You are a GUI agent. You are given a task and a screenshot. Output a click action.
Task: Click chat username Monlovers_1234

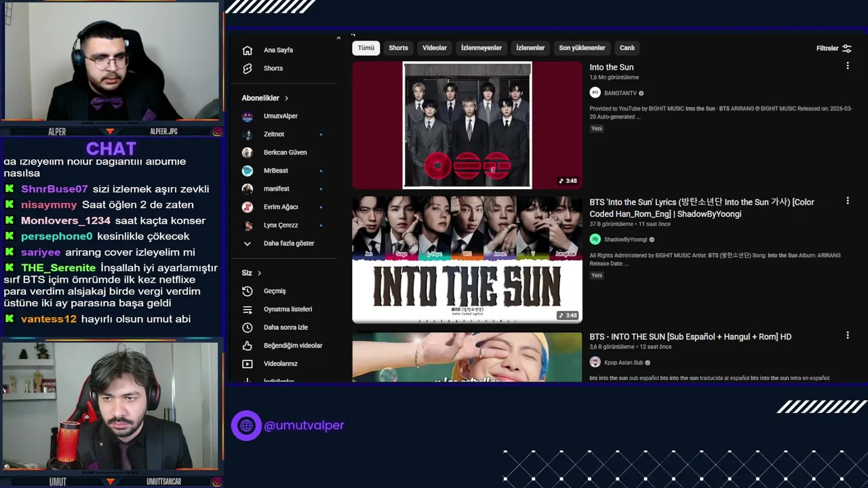(x=66, y=221)
